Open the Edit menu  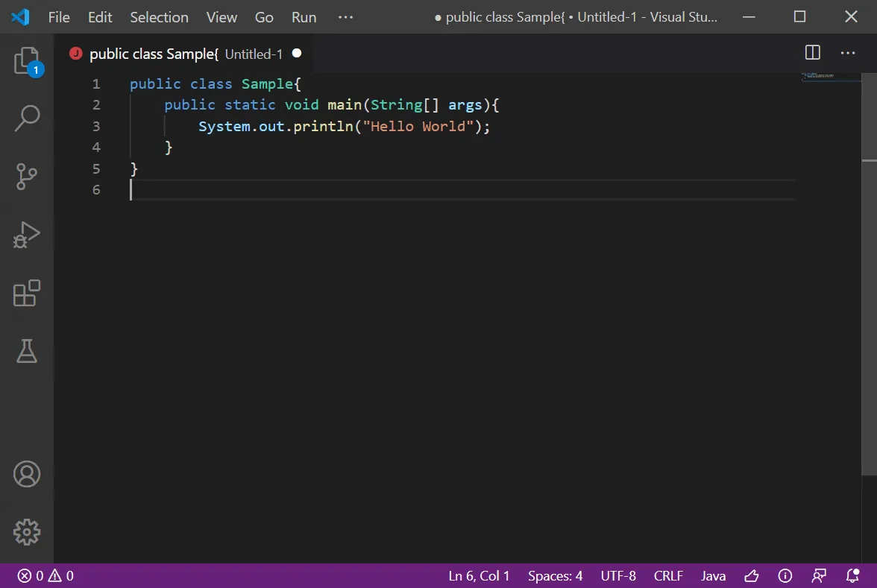tap(100, 17)
